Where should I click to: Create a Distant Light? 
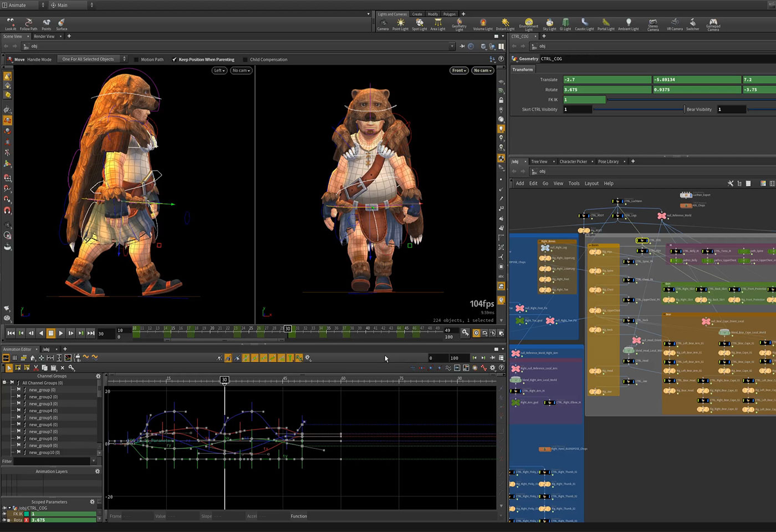(x=505, y=24)
